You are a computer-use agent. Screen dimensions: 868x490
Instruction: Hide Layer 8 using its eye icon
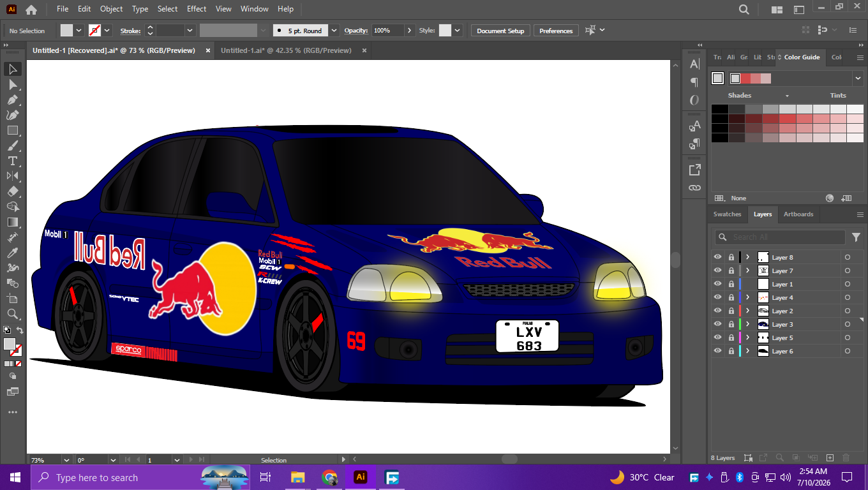point(718,257)
